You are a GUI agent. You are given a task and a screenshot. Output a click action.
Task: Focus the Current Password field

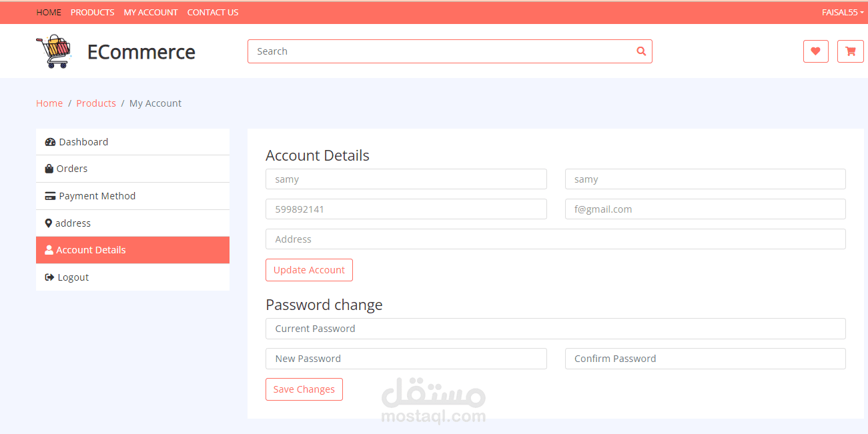tap(556, 329)
